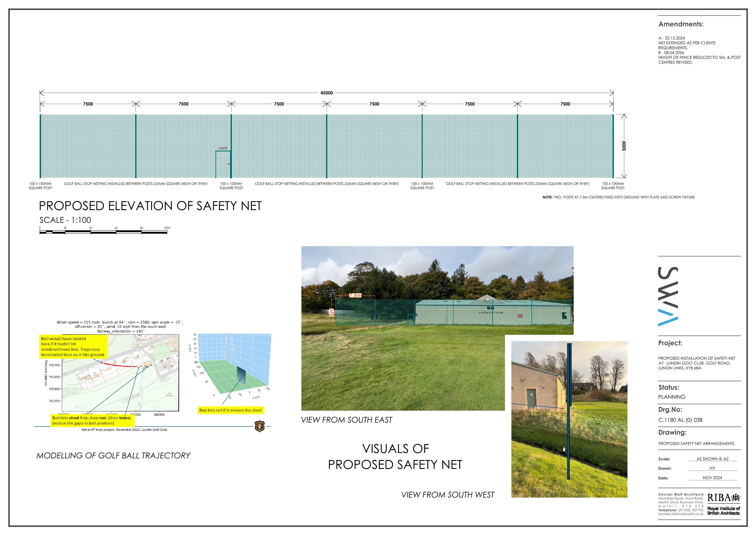Click the '5000' height dimension
The width and height of the screenshot is (756, 535).
coord(624,146)
